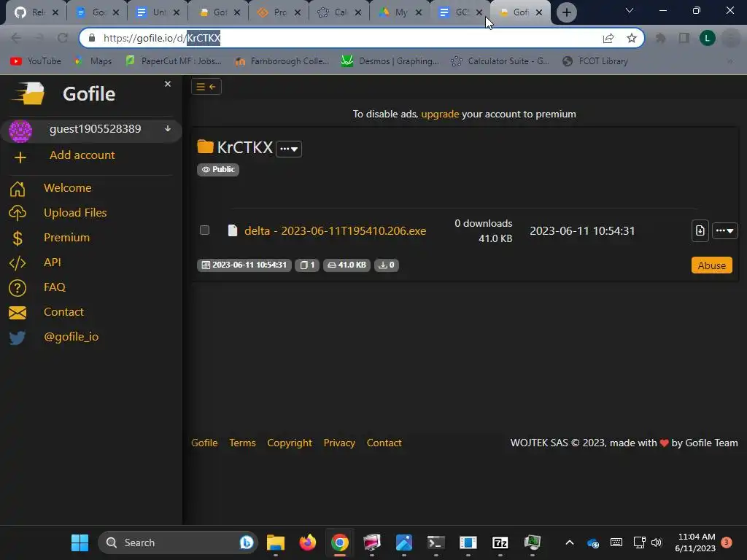Open Chrome side panel icon
The height and width of the screenshot is (560, 747).
tap(684, 38)
